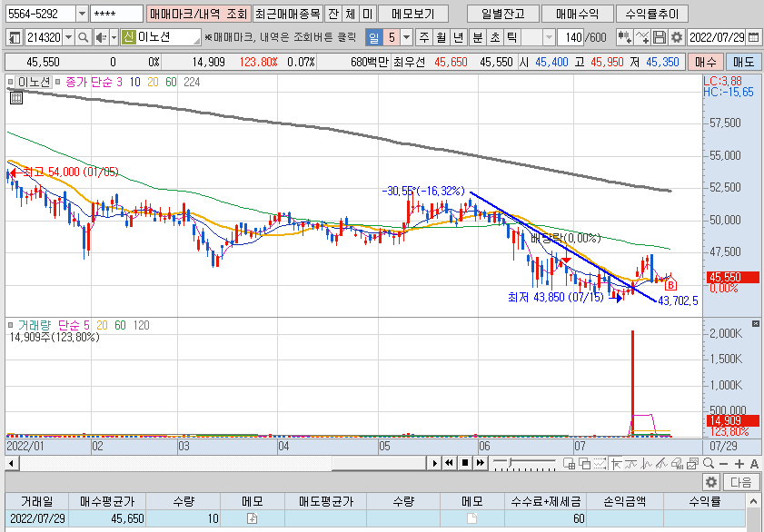Rewind chart replay
The height and width of the screenshot is (532, 764).
(450, 463)
